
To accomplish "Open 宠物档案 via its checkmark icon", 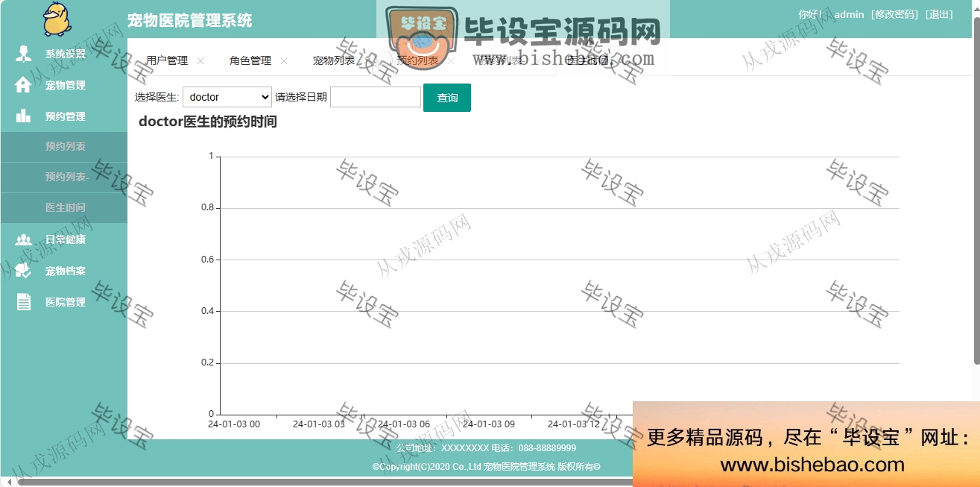I will 24,271.
